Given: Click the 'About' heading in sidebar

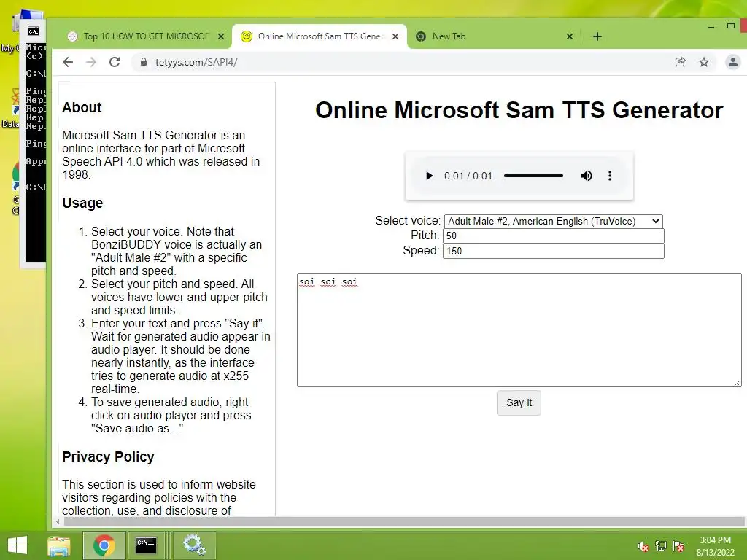Looking at the screenshot, I should [82, 108].
